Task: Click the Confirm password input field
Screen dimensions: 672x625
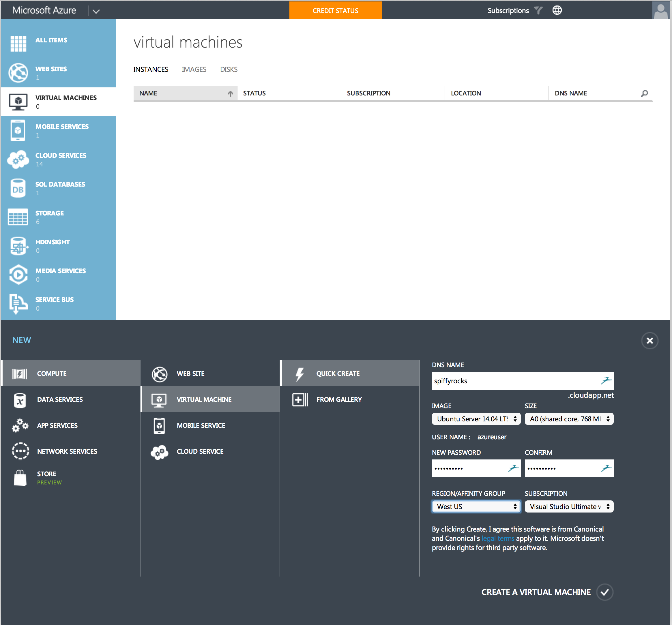Action: click(569, 469)
